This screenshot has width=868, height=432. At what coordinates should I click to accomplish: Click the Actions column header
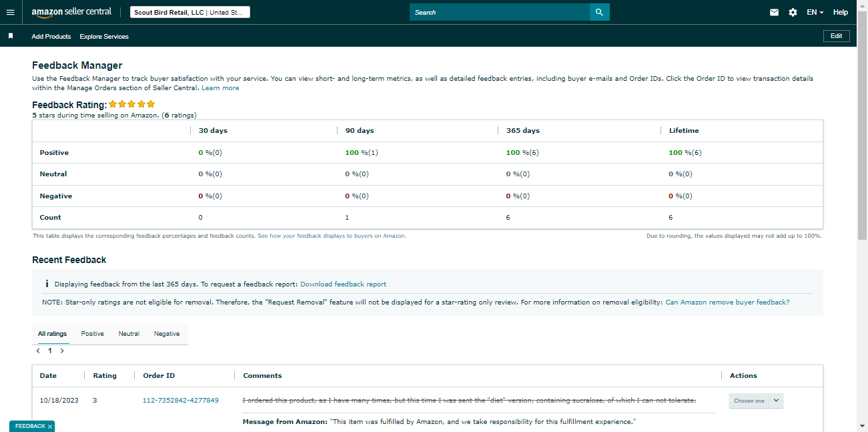(x=743, y=376)
